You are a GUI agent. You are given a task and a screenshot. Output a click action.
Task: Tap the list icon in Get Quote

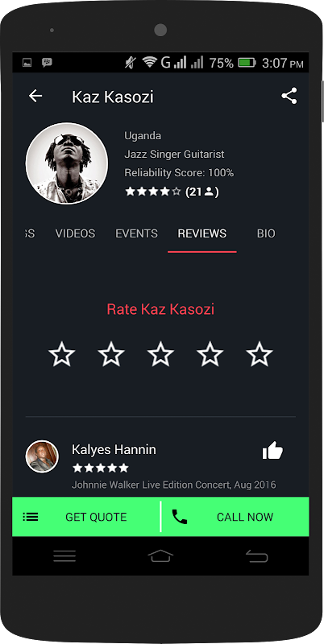coord(31,517)
